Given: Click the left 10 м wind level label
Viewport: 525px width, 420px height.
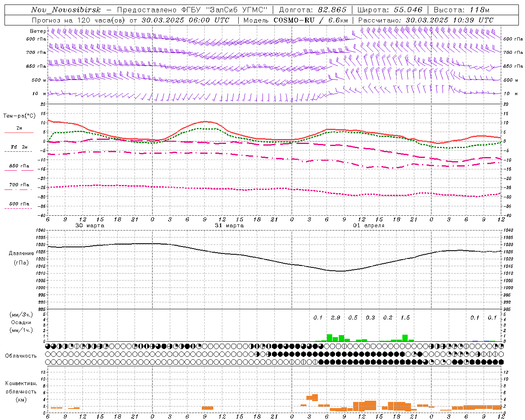Looking at the screenshot, I should point(39,94).
